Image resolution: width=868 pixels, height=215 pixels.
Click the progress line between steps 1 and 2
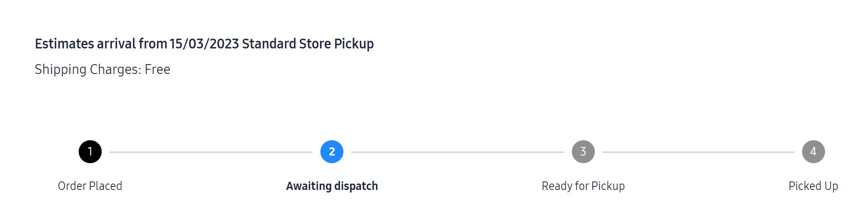pos(211,152)
